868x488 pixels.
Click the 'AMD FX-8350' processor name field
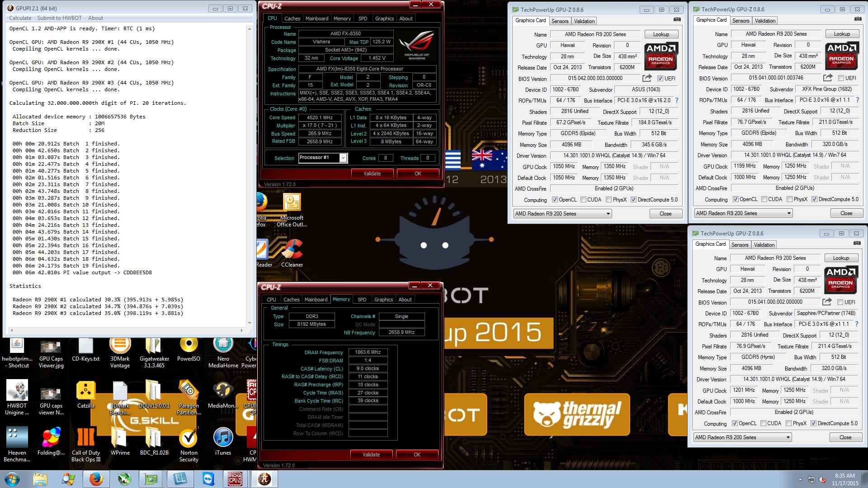point(345,33)
